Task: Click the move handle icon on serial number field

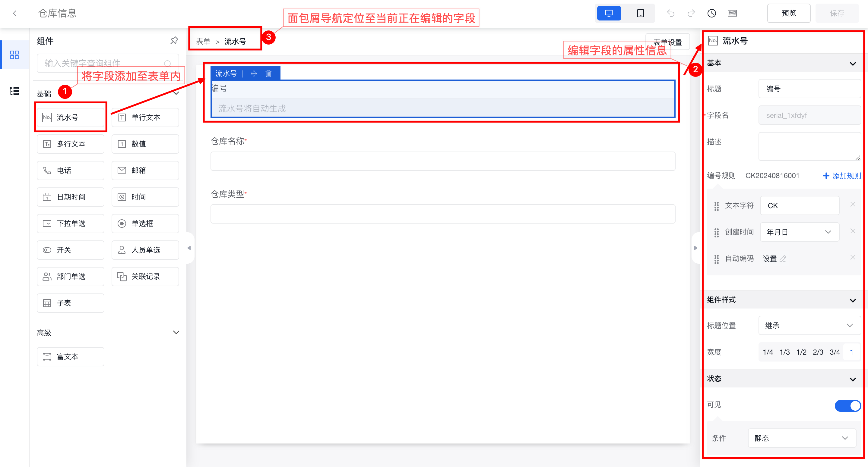Action: coord(254,74)
